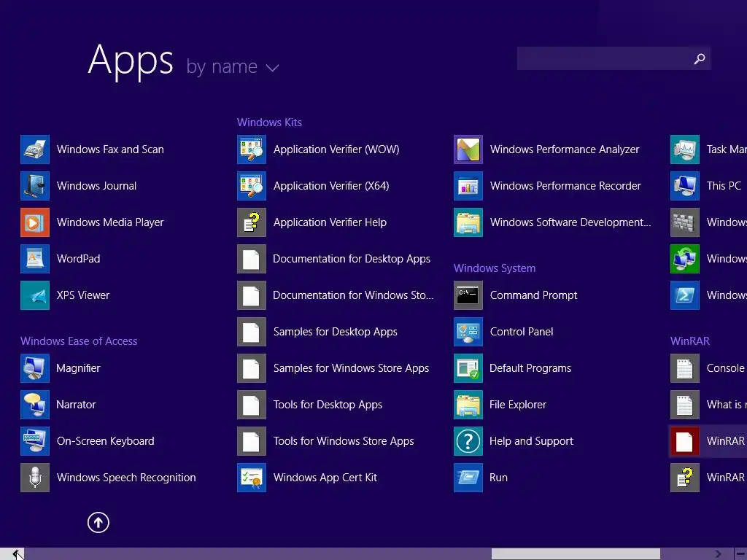747x560 pixels.
Task: Start Windows Speech Recognition icon
Action: point(35,478)
